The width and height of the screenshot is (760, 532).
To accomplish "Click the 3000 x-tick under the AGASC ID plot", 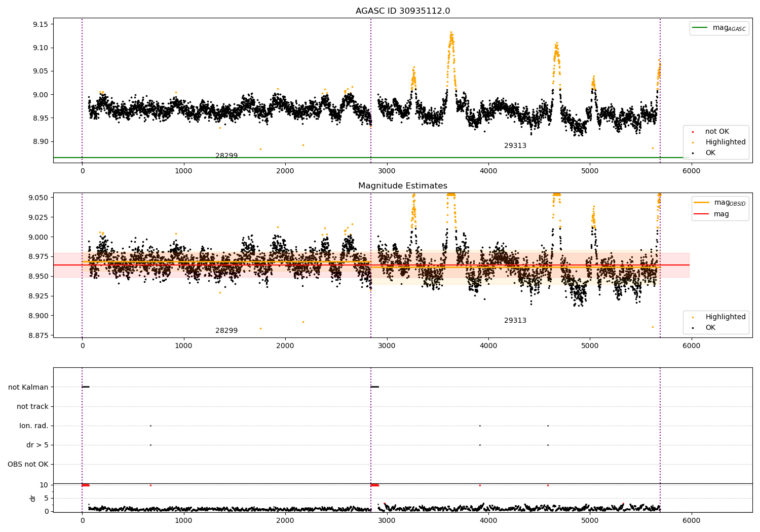I will [387, 171].
